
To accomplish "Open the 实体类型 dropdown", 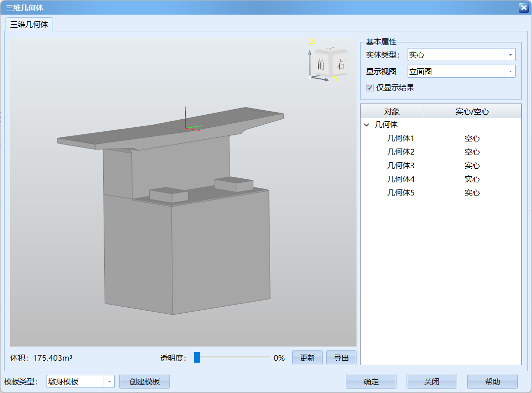I will tap(510, 54).
